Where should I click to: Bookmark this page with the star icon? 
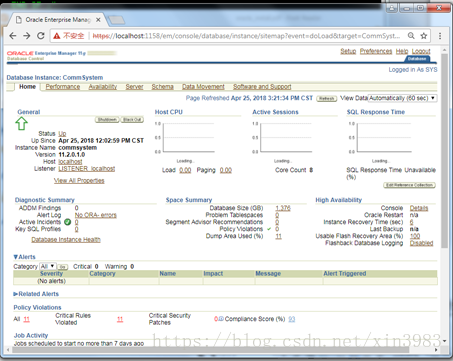pyautogui.click(x=424, y=36)
